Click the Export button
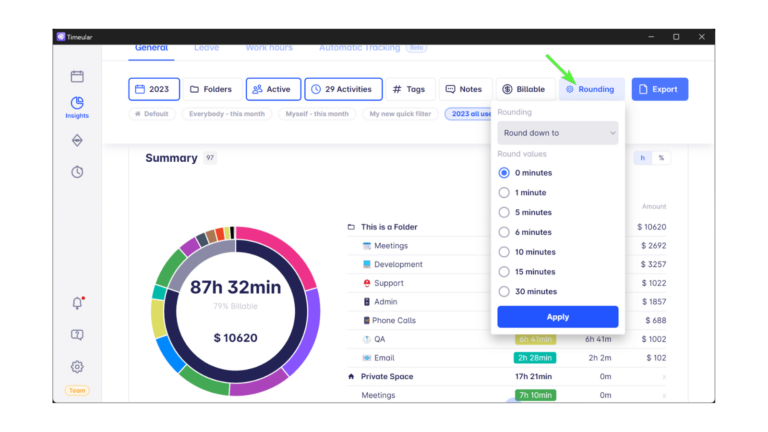 (x=659, y=89)
